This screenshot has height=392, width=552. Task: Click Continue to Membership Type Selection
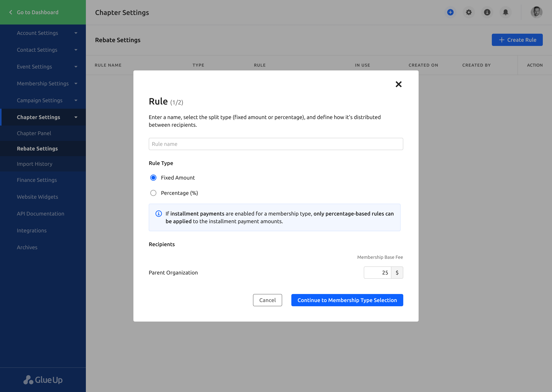click(347, 300)
